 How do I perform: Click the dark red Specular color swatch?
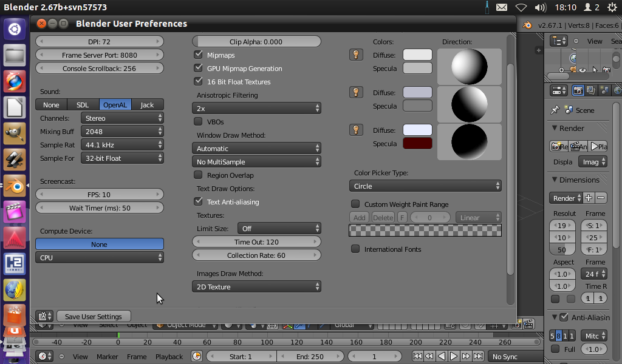pos(417,144)
